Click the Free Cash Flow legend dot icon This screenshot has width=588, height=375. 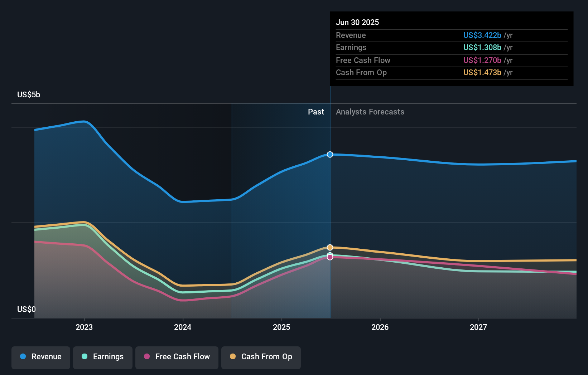(146, 357)
